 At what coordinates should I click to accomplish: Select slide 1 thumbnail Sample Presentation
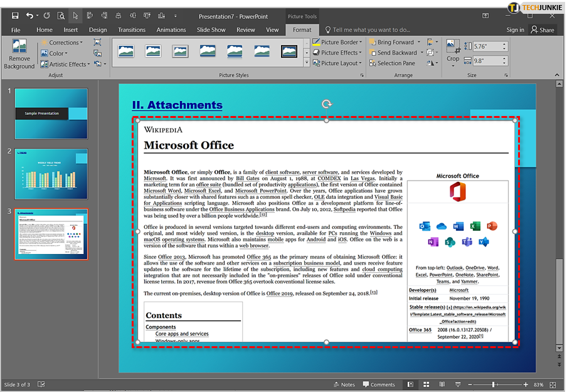[x=51, y=114]
